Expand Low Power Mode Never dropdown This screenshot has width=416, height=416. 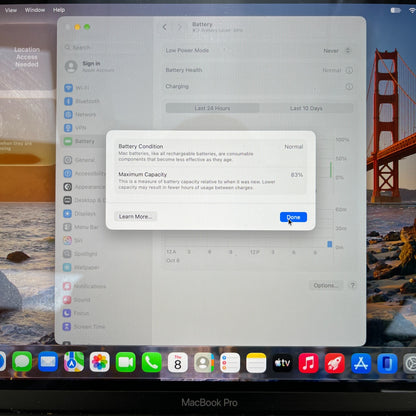(x=337, y=51)
